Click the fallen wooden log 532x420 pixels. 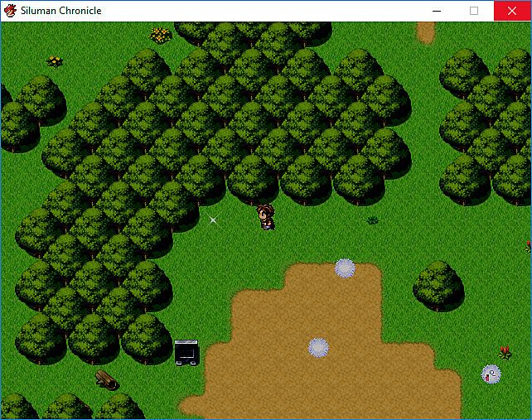pyautogui.click(x=107, y=380)
